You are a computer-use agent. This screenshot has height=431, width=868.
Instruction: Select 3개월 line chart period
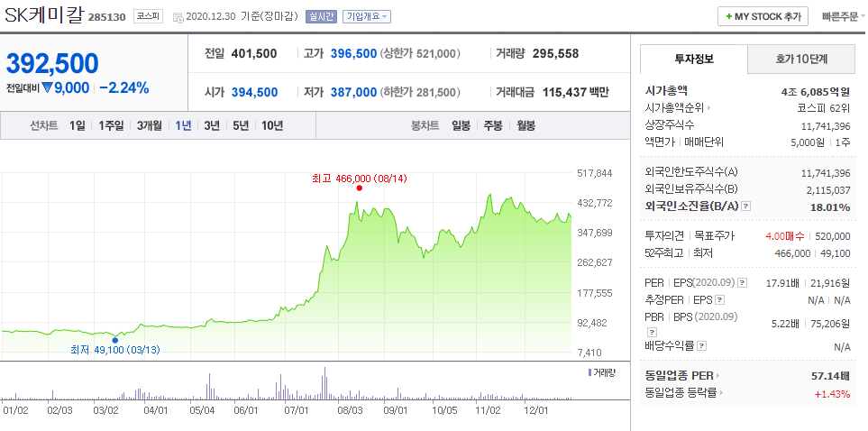pos(150,125)
